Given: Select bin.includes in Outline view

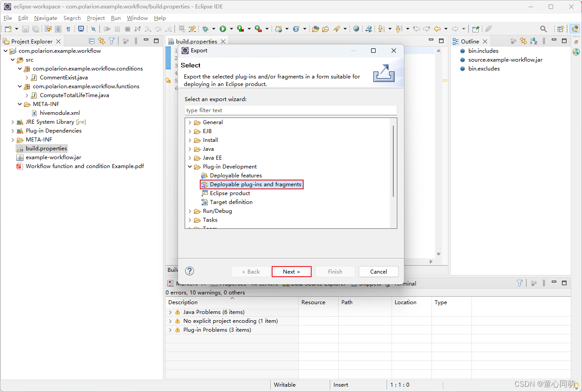Looking at the screenshot, I should [x=479, y=51].
